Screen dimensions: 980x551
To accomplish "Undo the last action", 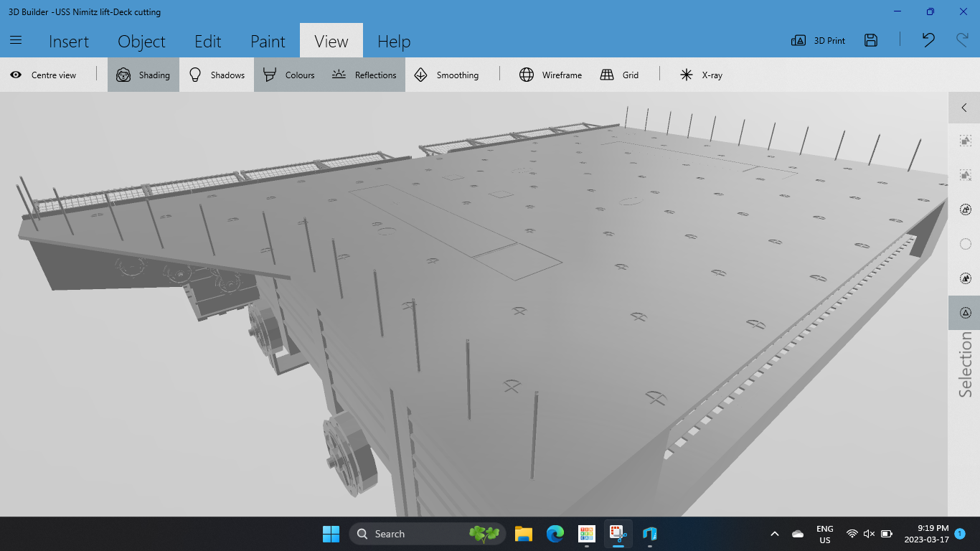I will 928,40.
